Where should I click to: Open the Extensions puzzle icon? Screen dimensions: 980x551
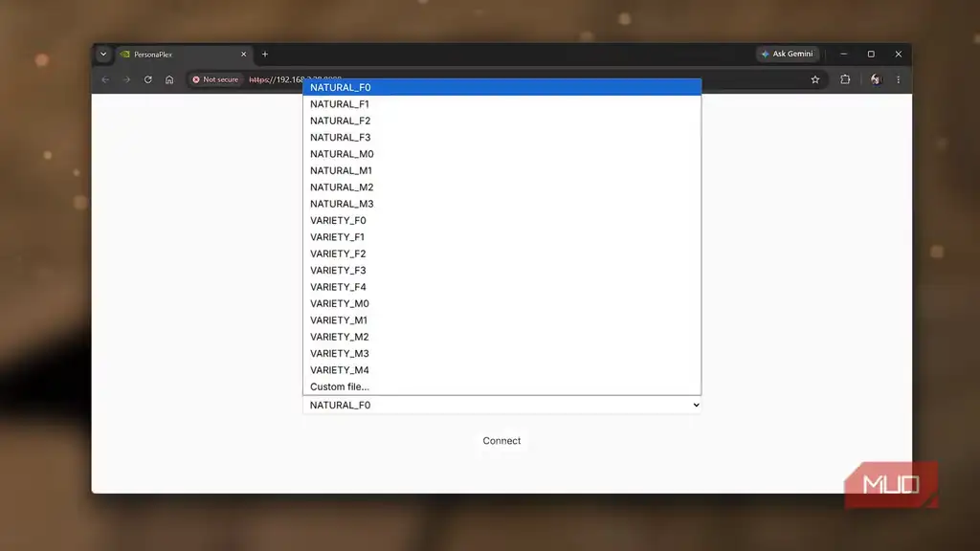(845, 79)
